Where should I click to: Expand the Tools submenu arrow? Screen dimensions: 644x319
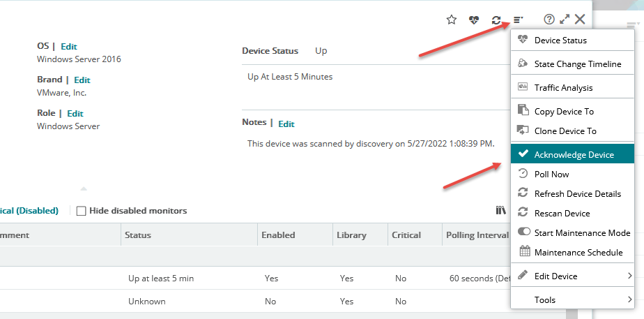[x=629, y=299]
